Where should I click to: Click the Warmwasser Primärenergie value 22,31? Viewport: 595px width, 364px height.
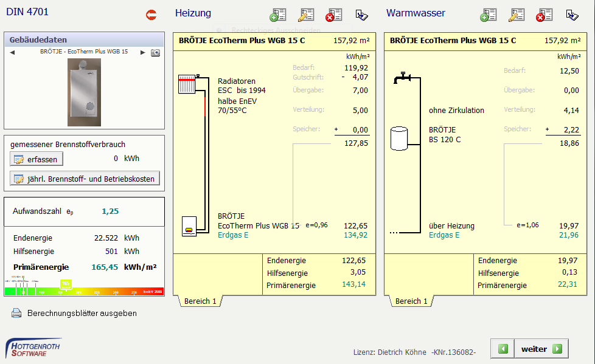click(x=567, y=284)
